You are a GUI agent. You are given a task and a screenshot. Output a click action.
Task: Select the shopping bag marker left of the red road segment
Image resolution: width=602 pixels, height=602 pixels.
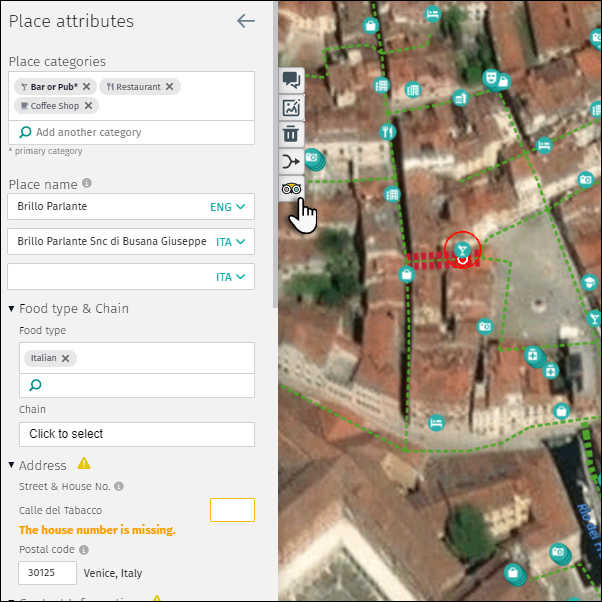[x=407, y=275]
